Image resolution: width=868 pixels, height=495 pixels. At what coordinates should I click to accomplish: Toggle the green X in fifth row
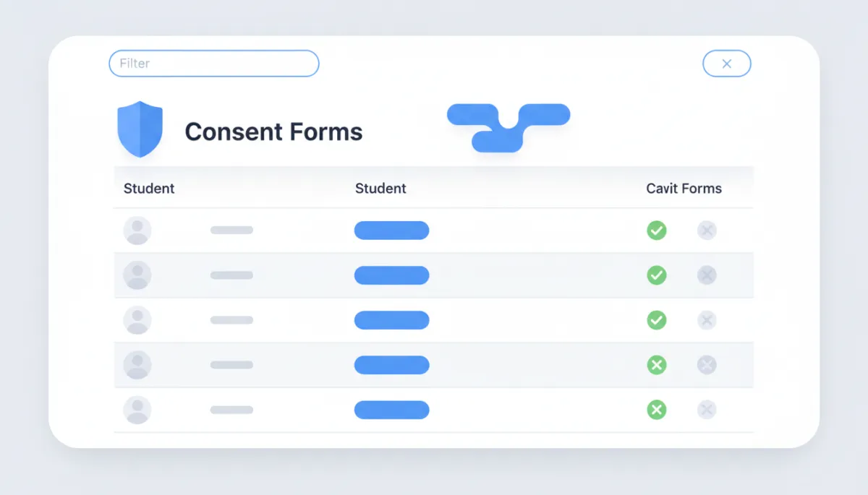[x=656, y=410]
